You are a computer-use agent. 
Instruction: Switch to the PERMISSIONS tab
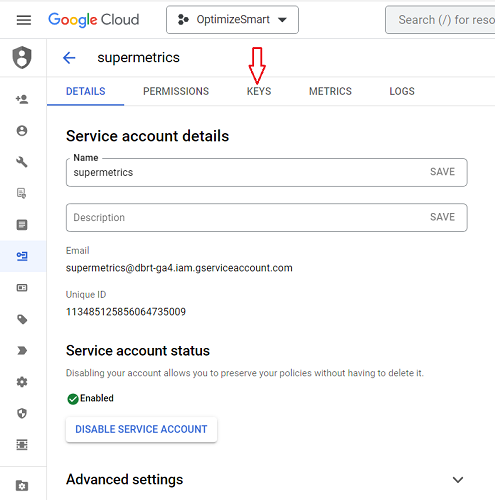pos(176,91)
